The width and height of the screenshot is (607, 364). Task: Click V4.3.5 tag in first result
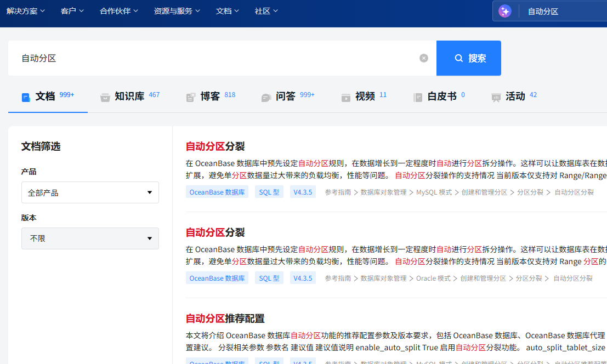pos(303,192)
